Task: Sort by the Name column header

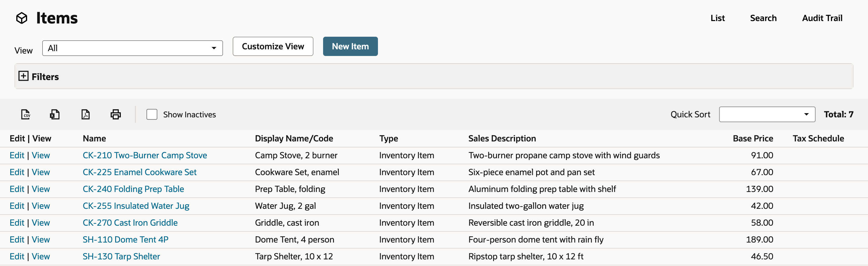Action: [x=94, y=138]
